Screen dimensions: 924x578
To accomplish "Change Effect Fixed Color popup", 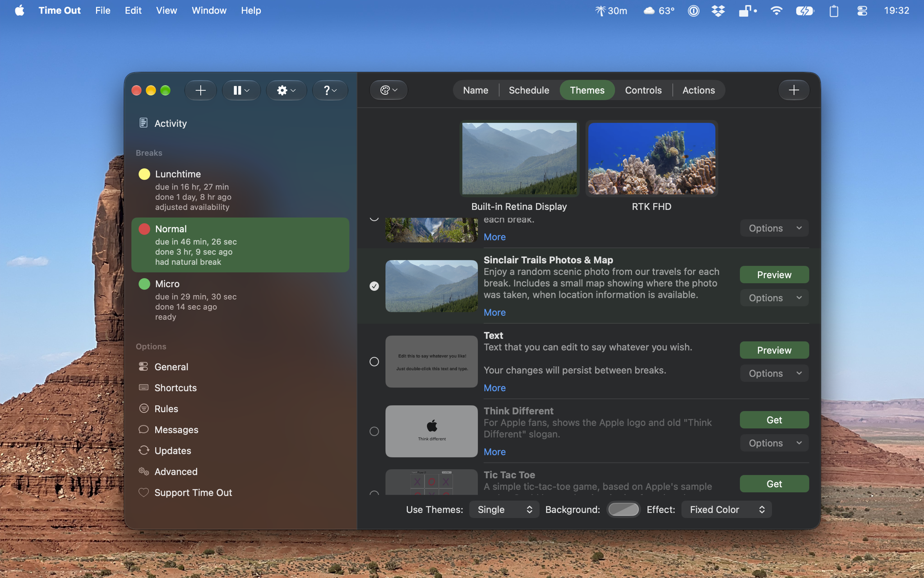I will click(x=726, y=509).
